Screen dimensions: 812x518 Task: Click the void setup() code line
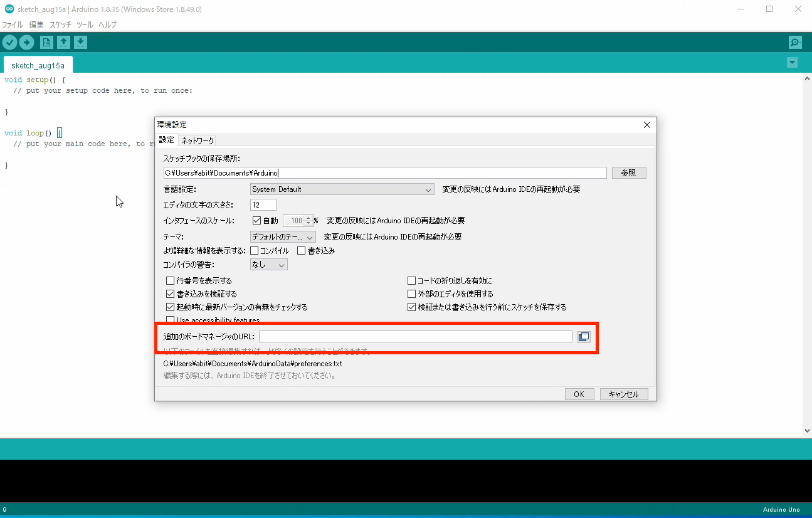tap(34, 80)
